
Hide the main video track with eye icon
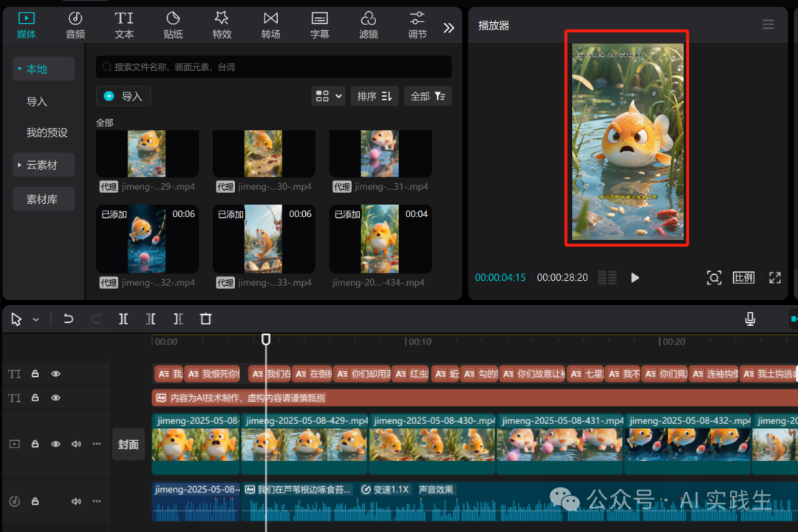pyautogui.click(x=55, y=444)
